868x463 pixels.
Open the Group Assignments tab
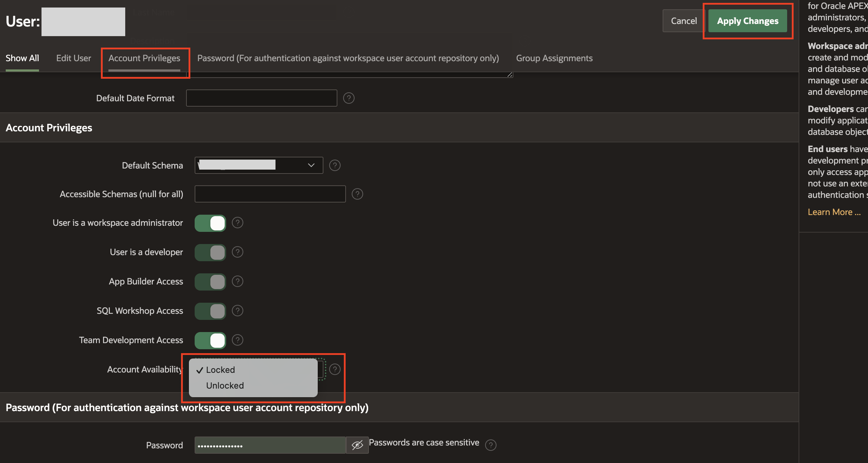tap(554, 58)
